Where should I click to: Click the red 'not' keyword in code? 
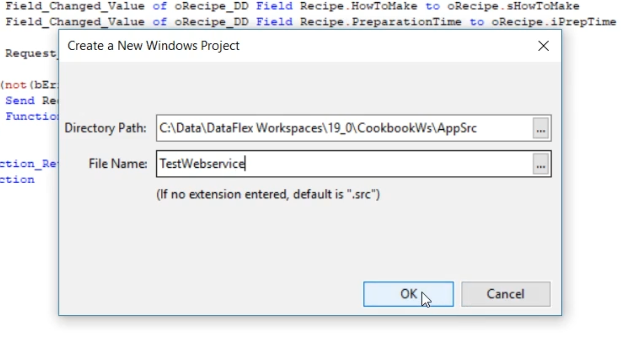[x=15, y=85]
